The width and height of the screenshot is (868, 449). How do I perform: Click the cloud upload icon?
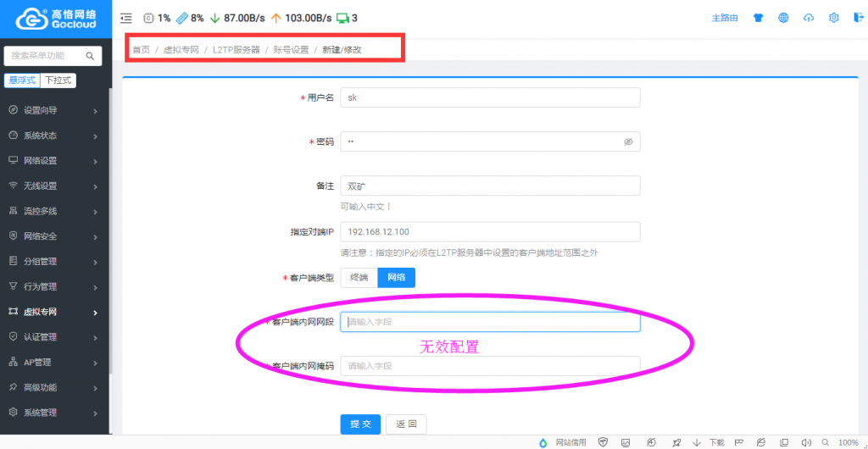coord(809,18)
